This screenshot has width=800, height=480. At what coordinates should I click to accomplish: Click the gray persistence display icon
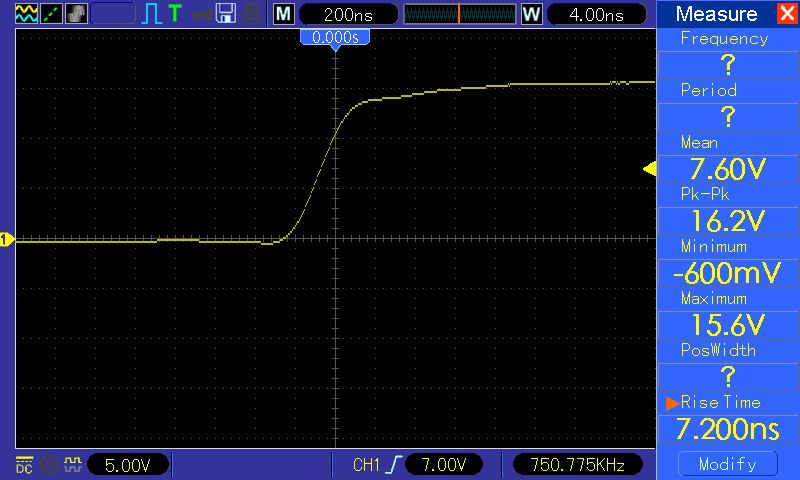coord(76,13)
